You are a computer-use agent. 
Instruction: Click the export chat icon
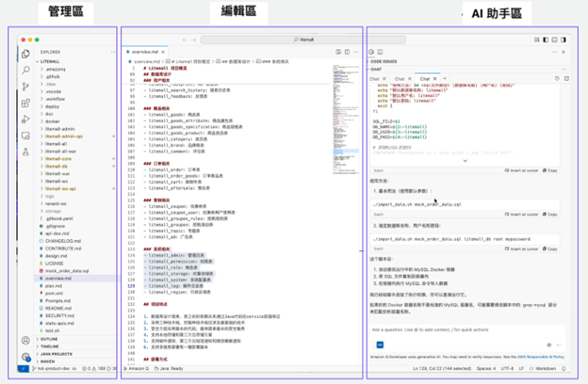point(566,79)
